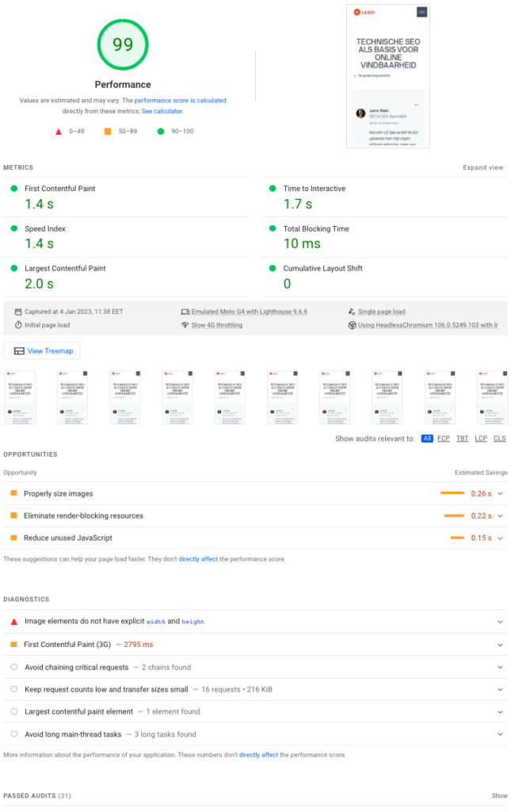This screenshot has width=511, height=812.
Task: Click the green dot next to Largest Contentful Paint
Action: 14,268
